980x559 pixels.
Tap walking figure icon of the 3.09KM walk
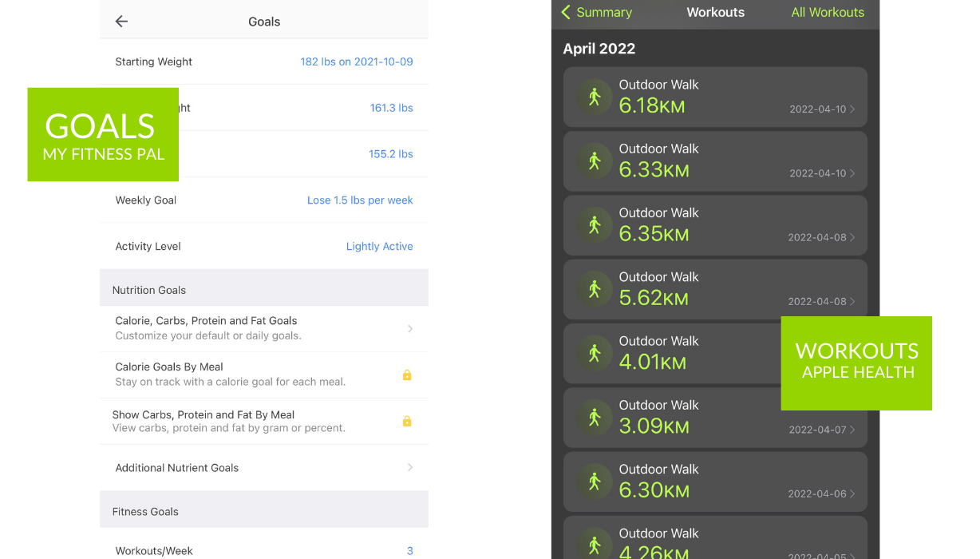click(594, 418)
